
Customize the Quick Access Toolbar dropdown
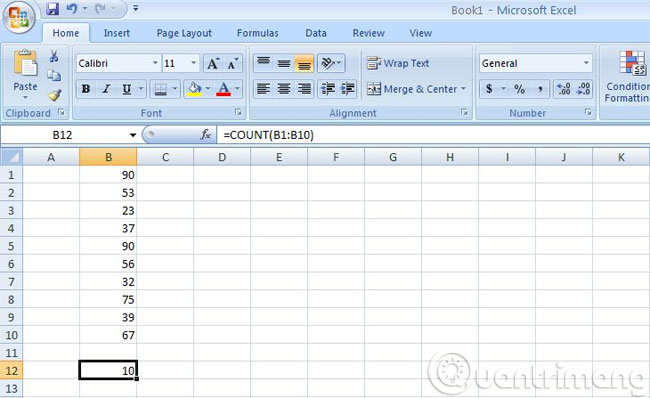click(136, 8)
